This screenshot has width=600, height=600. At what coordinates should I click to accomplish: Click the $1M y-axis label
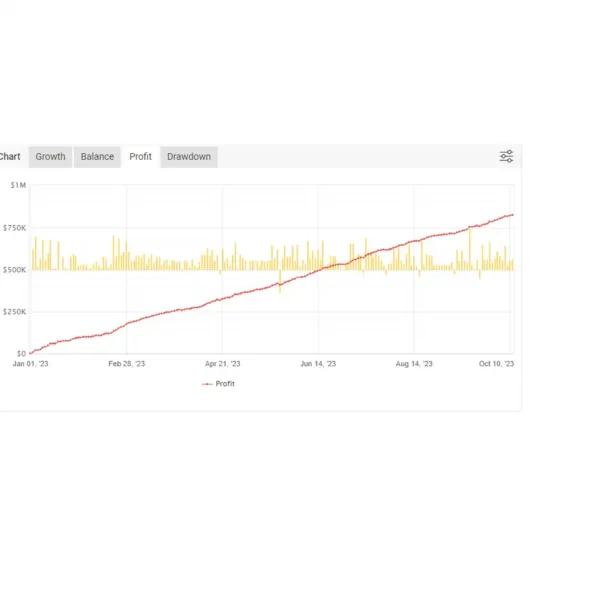point(18,185)
